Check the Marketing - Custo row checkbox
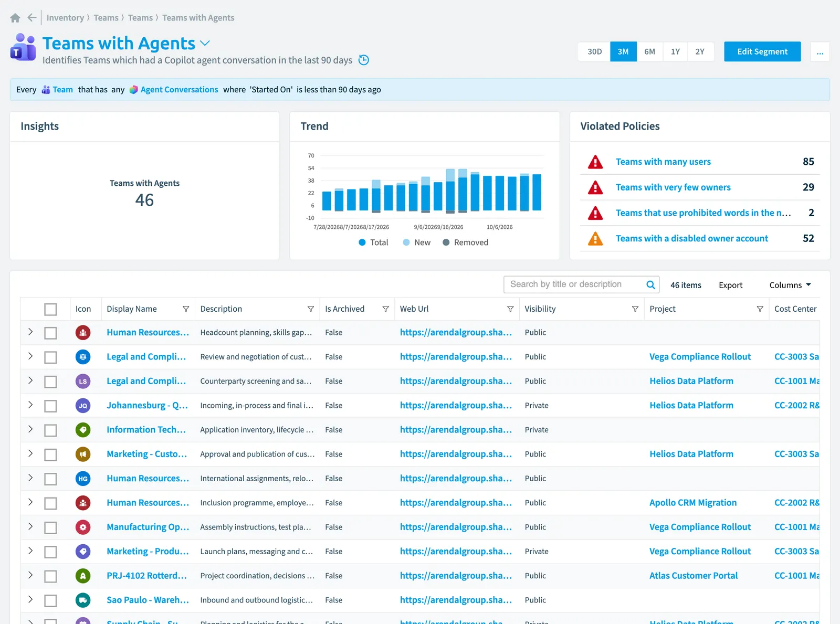Screen dimensions: 840x624 click(50, 454)
